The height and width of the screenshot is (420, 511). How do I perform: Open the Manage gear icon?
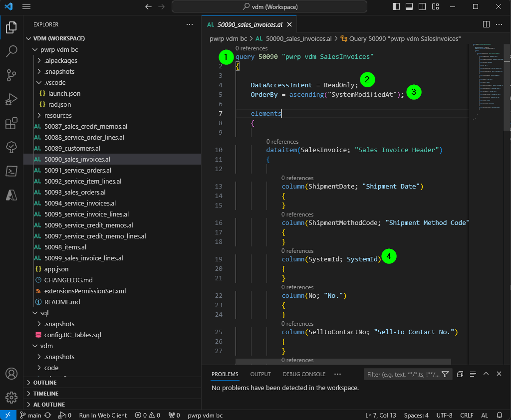11,398
